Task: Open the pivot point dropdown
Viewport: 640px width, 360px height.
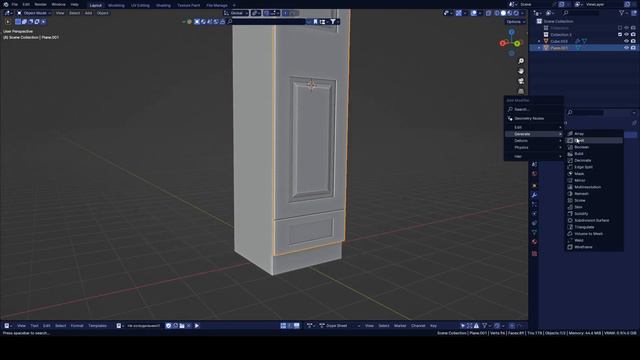Action: click(x=256, y=13)
